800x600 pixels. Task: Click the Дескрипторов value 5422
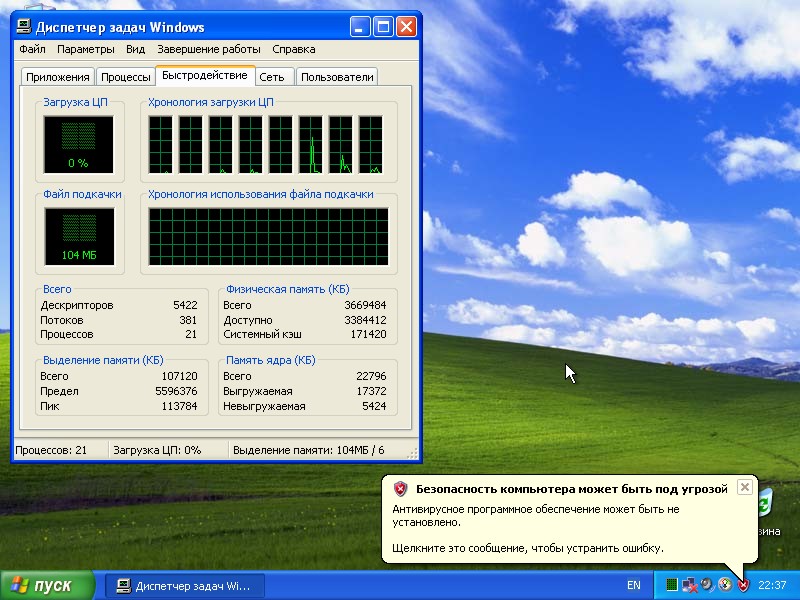pos(185,305)
